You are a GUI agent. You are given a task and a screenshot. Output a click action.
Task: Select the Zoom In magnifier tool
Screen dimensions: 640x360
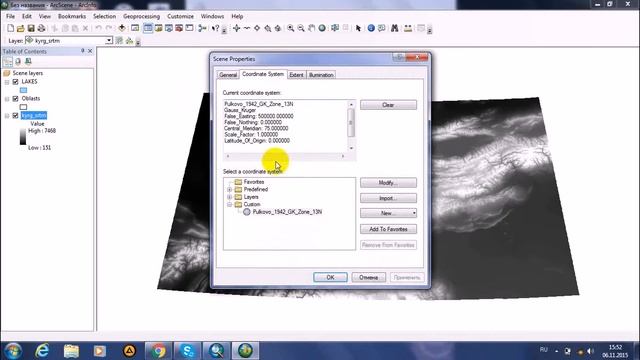point(291,28)
